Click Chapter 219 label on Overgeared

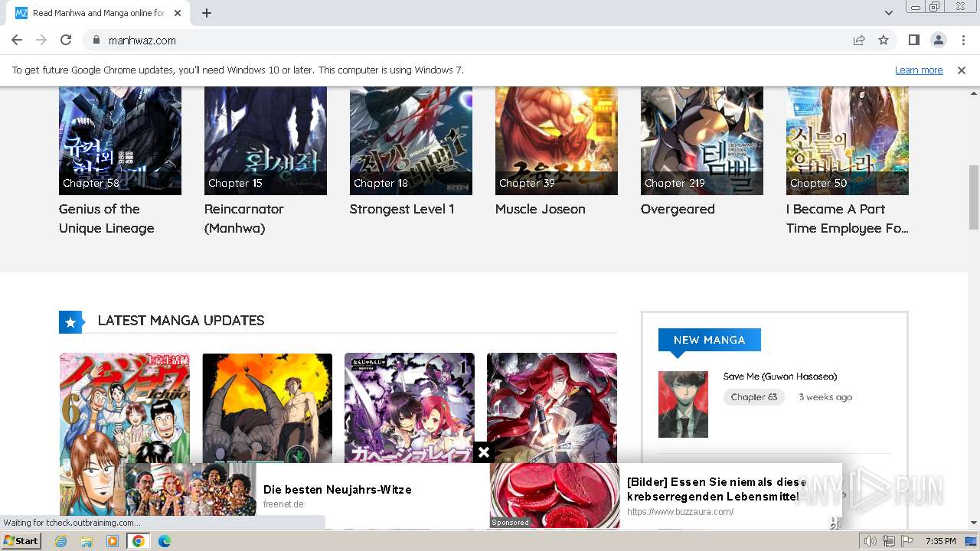(675, 183)
